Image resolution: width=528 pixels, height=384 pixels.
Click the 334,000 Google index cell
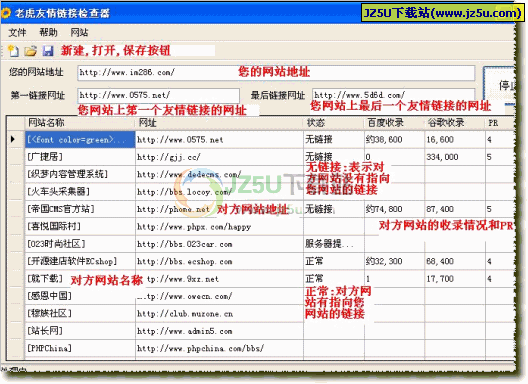pyautogui.click(x=455, y=157)
